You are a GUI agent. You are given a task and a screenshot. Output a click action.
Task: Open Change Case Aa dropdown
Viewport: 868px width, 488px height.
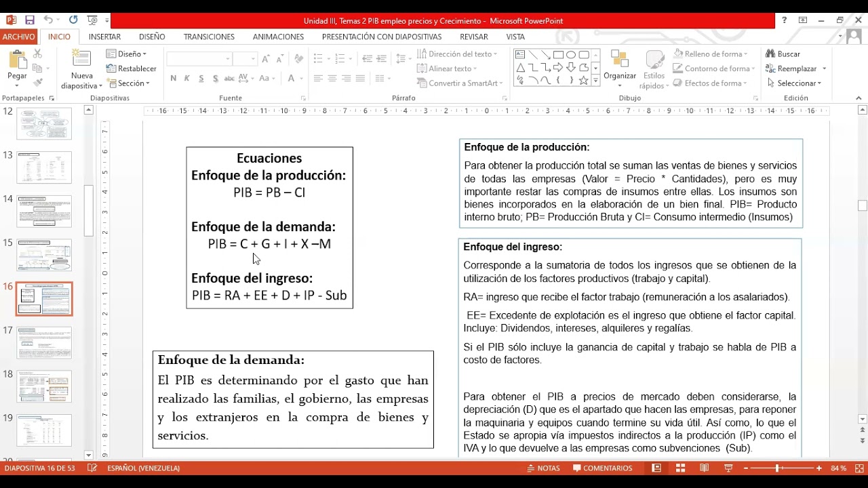(267, 79)
